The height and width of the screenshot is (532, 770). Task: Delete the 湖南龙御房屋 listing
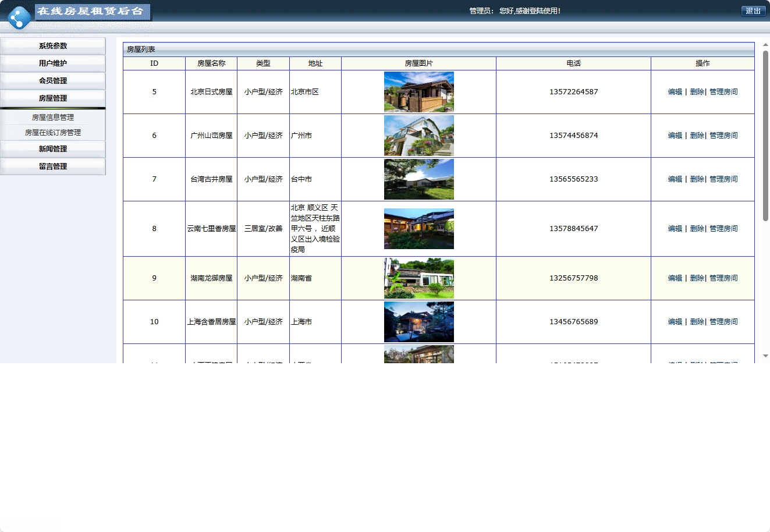[697, 278]
